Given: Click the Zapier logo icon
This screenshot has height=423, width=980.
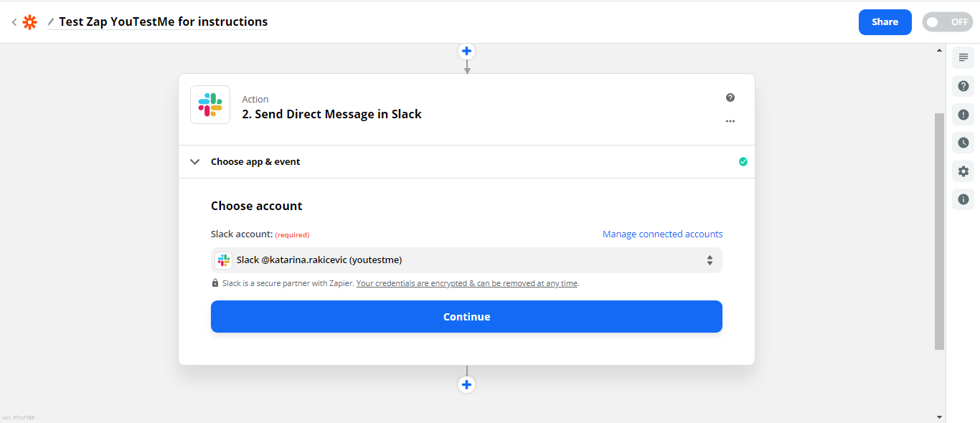Looking at the screenshot, I should tap(29, 22).
